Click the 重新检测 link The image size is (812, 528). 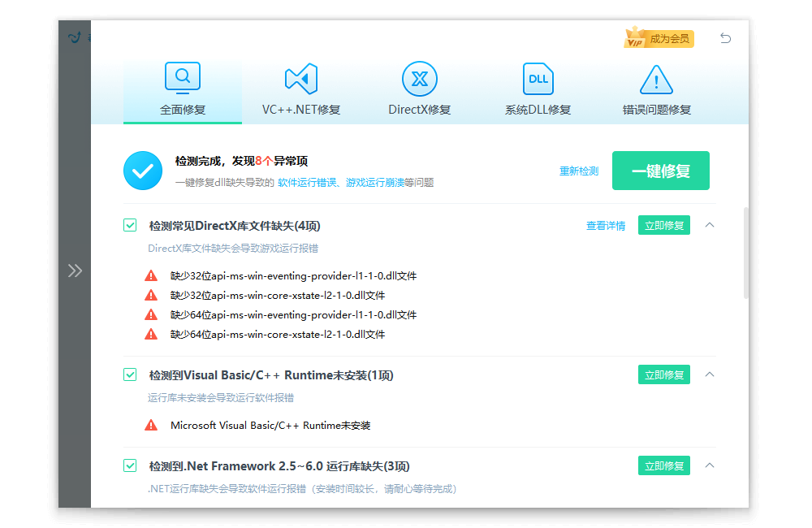[579, 171]
